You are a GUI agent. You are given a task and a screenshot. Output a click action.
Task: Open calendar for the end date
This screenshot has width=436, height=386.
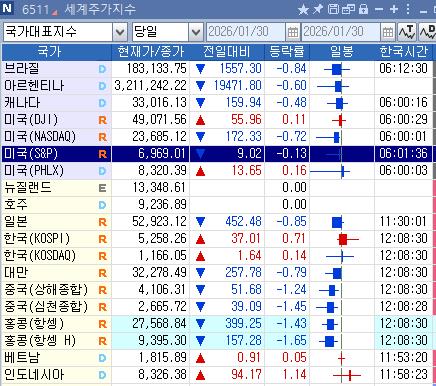tap(388, 32)
